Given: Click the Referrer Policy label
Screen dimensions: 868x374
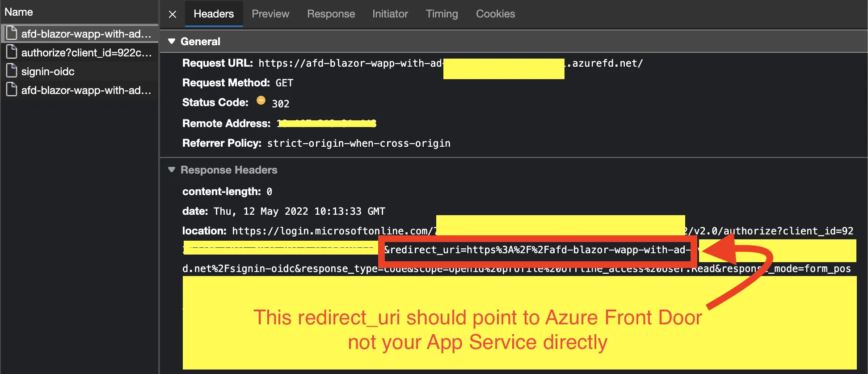Looking at the screenshot, I should point(222,143).
